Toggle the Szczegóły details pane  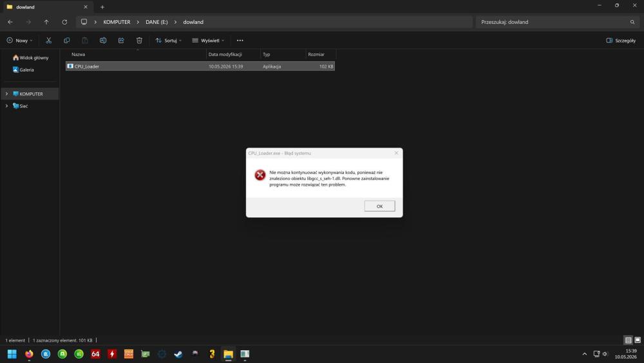(x=621, y=40)
